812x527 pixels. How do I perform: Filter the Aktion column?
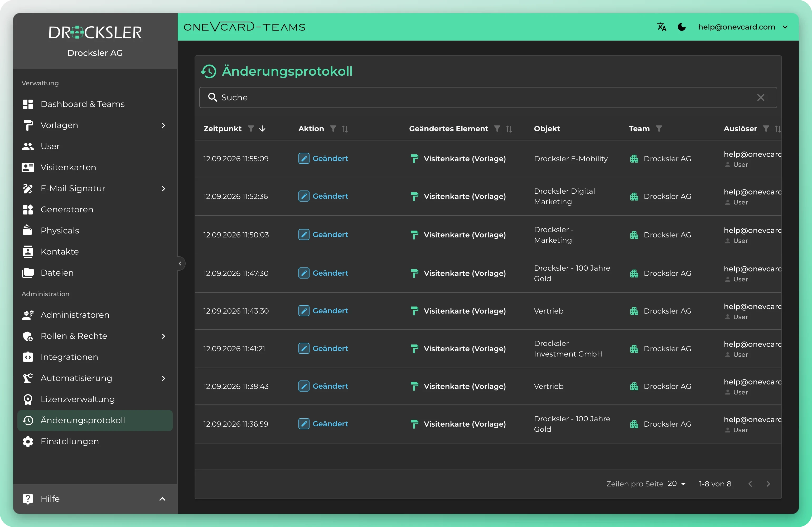click(x=333, y=129)
